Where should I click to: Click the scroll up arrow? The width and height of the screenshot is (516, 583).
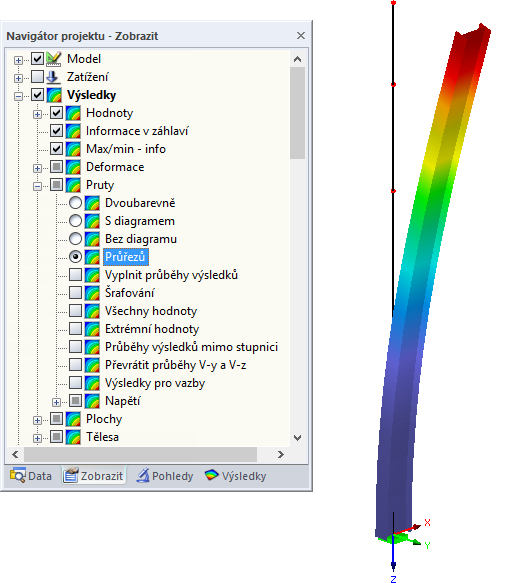click(x=297, y=59)
